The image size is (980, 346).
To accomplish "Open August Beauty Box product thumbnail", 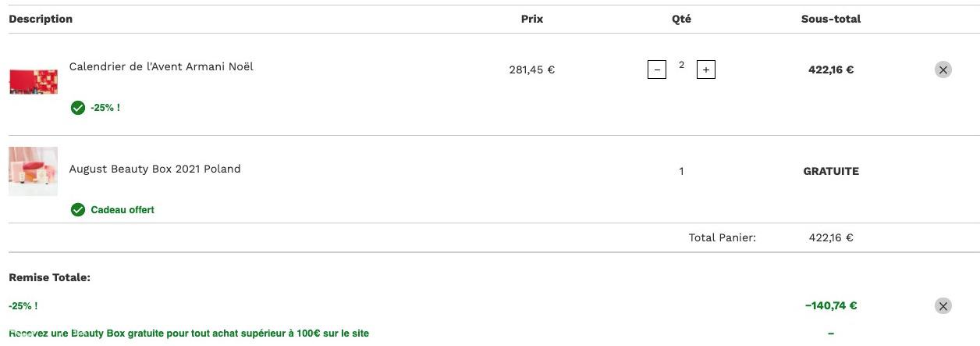I will click(x=34, y=171).
